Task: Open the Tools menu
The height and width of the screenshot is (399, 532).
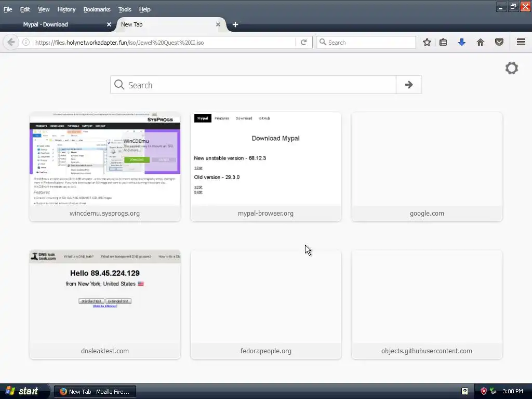Action: pyautogui.click(x=125, y=9)
